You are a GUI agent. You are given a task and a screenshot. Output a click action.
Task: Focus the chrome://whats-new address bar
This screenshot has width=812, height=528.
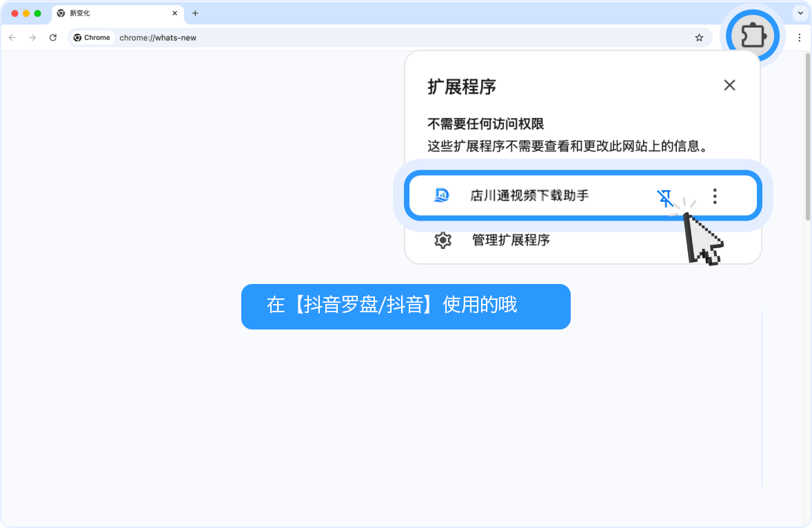391,37
